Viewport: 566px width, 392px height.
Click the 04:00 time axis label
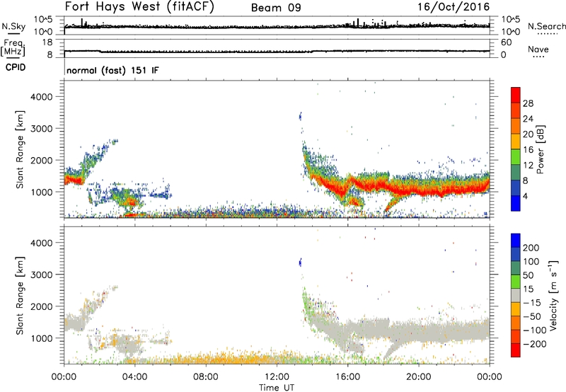pos(135,377)
